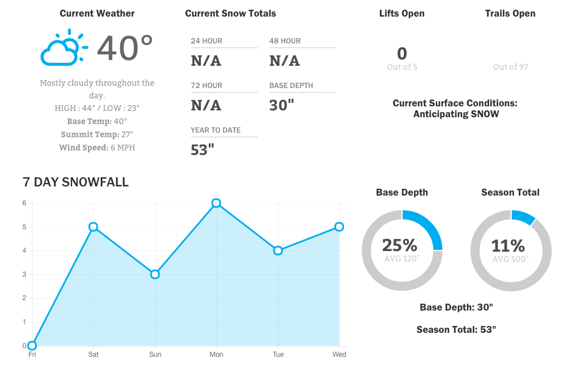Click the Season Total: 53" summary text
588x366 pixels.
(x=456, y=329)
